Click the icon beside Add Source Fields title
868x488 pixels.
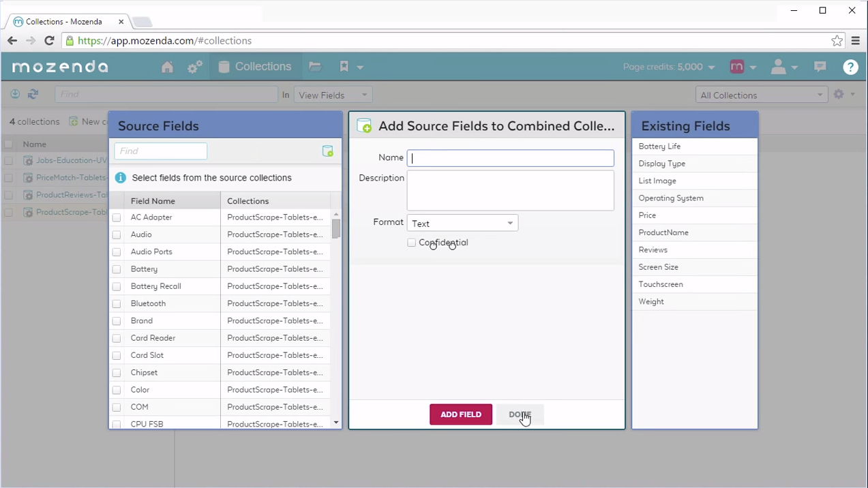tap(365, 125)
